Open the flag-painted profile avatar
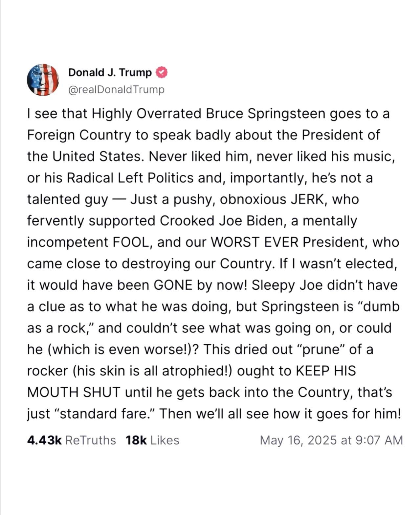The width and height of the screenshot is (420, 515). 43,80
